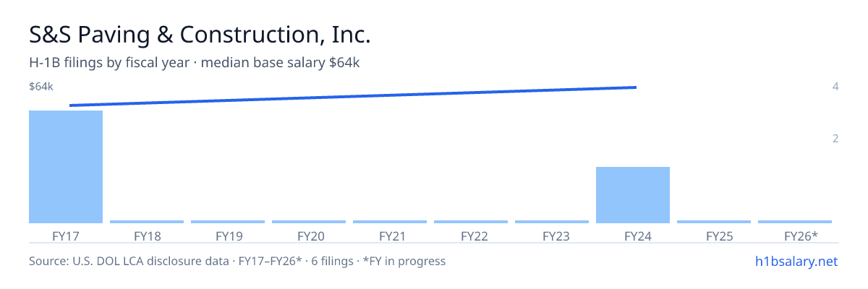868x289 pixels.
Task: Click the filings axis value 4
Action: pos(835,87)
